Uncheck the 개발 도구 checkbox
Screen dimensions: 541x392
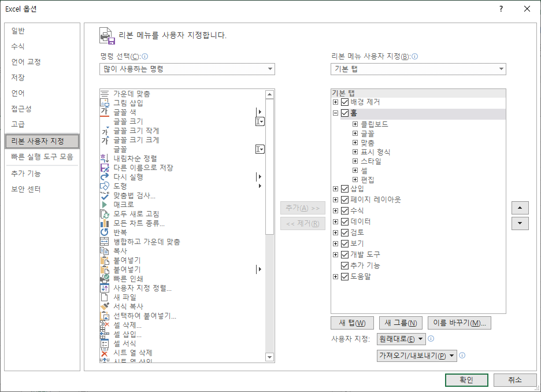[344, 254]
